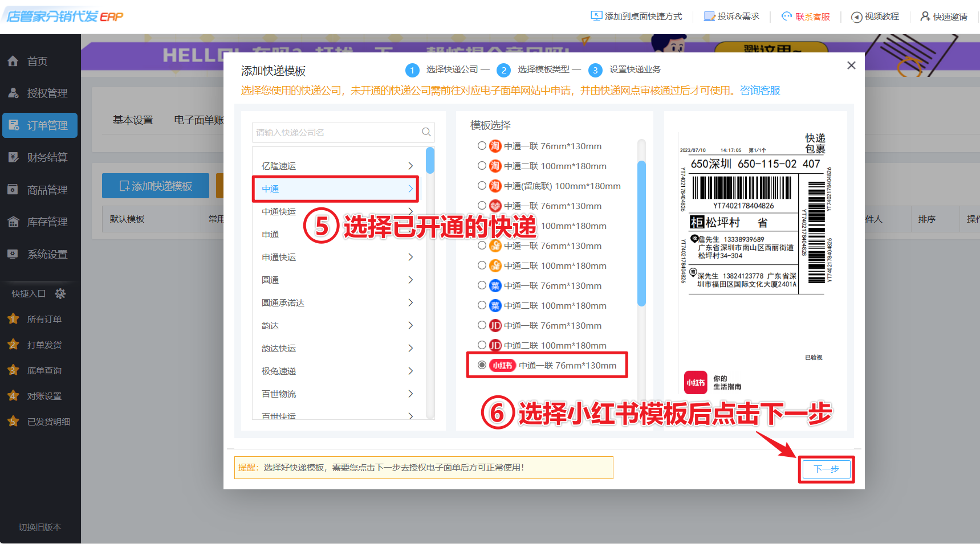Select 中通快运 in courier list

(x=279, y=211)
